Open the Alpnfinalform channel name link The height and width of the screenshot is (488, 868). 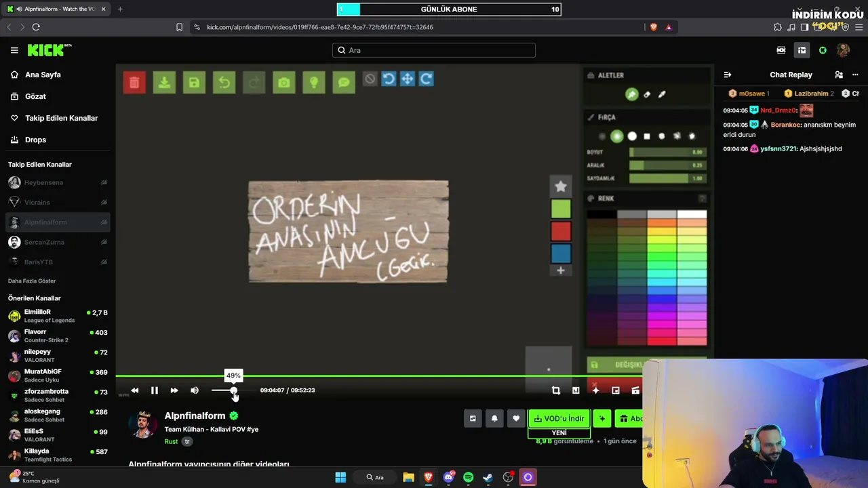(195, 415)
